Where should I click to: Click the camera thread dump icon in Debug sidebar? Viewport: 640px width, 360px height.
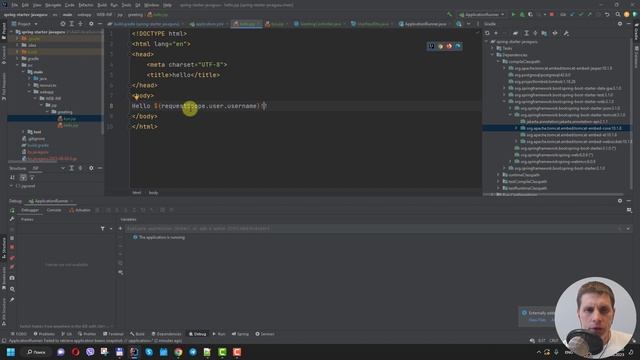pos(12,278)
